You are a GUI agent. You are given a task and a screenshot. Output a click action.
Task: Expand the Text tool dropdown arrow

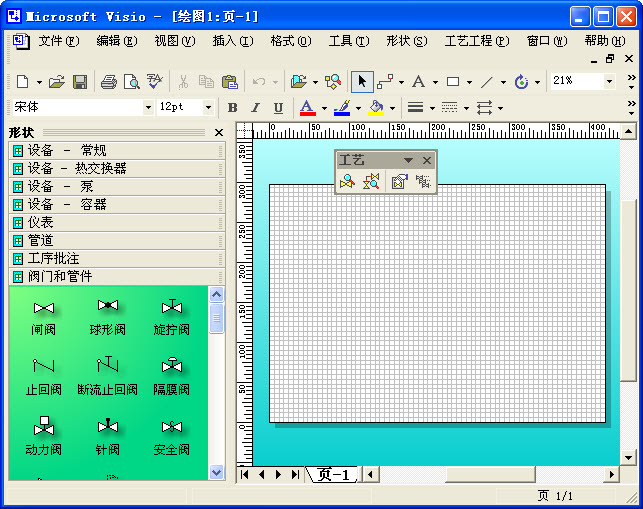435,82
